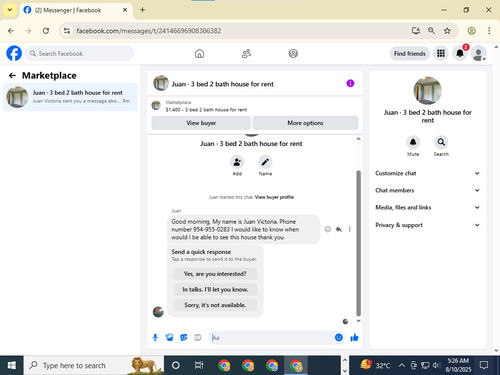Reload the page in Chrome
The image size is (500, 375).
[x=46, y=31]
